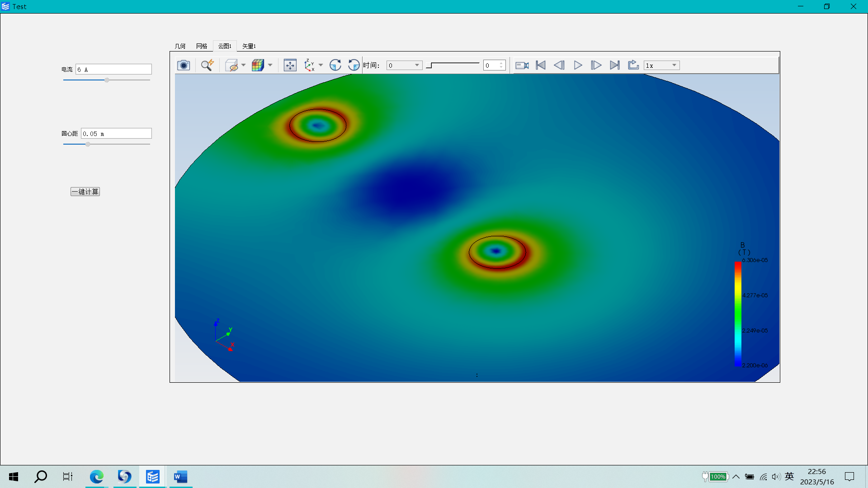
Task: Click the B field color legend bar
Action: tap(738, 314)
